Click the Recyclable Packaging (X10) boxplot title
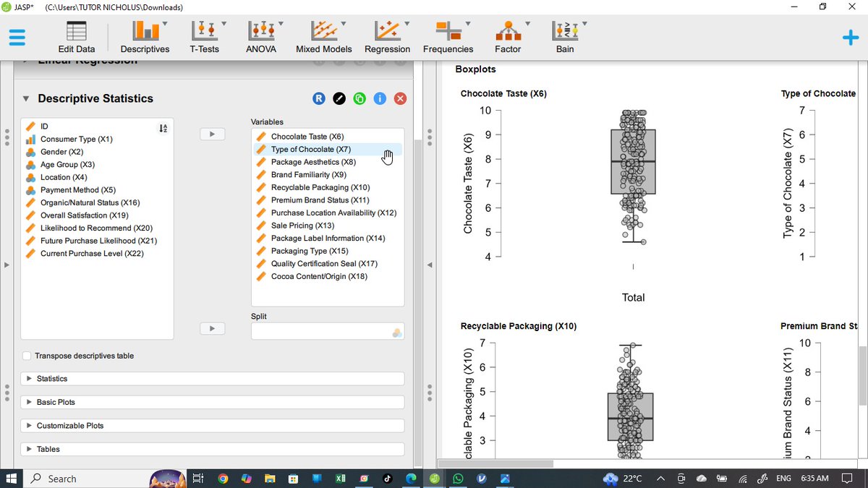 [519, 326]
